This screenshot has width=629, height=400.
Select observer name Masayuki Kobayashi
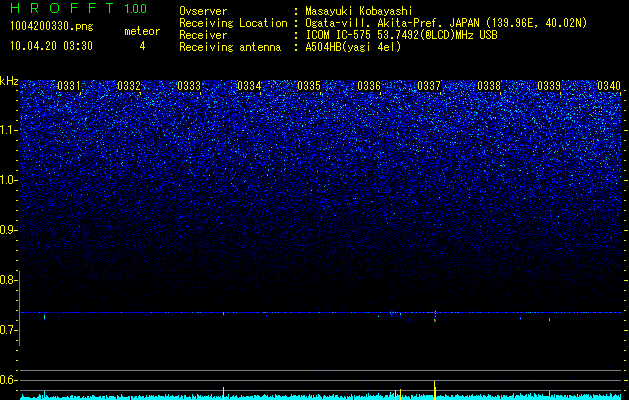359,11
